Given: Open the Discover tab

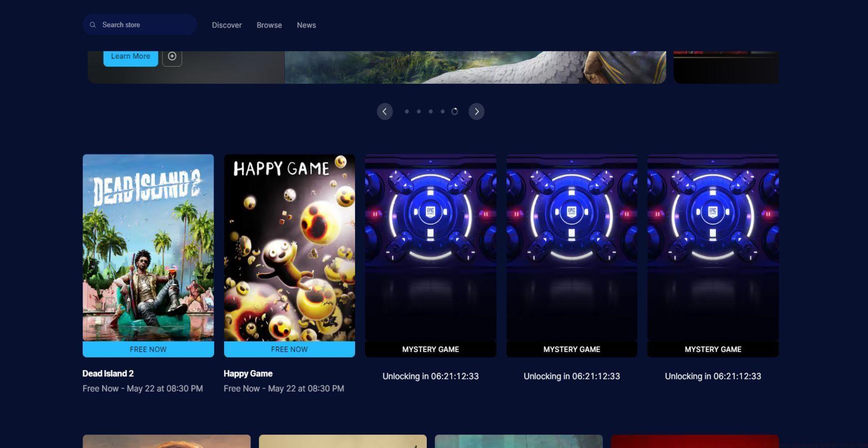Looking at the screenshot, I should pos(227,25).
